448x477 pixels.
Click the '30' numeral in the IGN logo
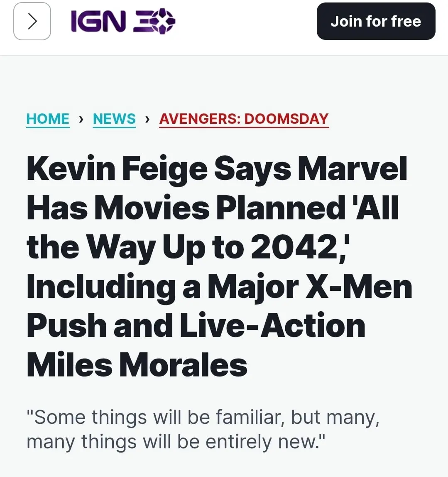coord(154,21)
